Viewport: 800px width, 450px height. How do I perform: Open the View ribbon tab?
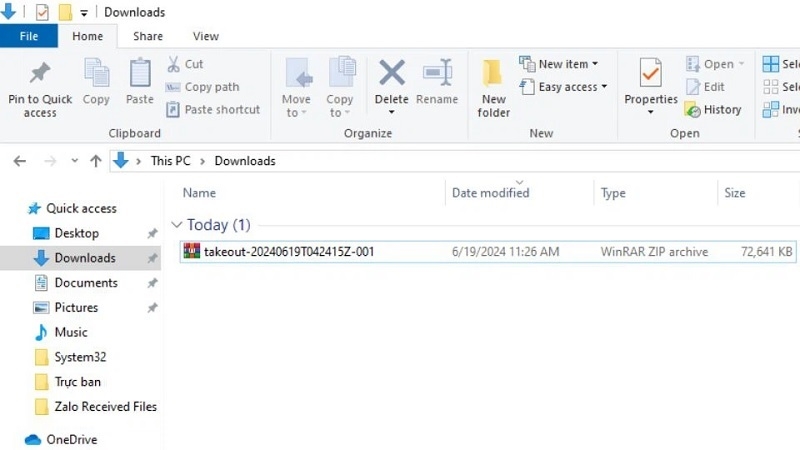206,36
